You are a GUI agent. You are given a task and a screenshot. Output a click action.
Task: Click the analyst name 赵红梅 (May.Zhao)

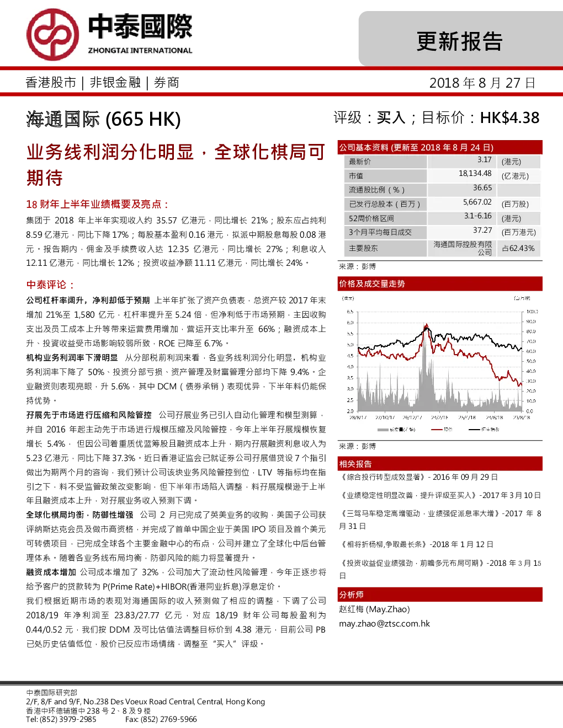click(x=375, y=609)
